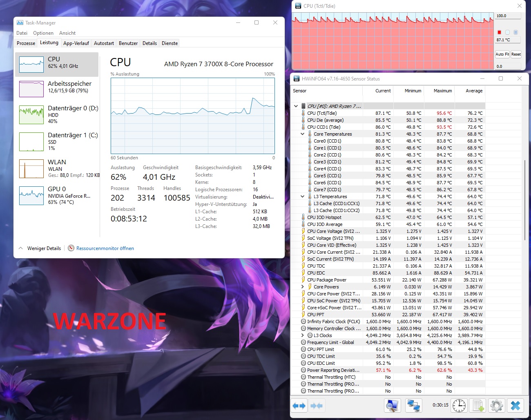Image resolution: width=531 pixels, height=420 pixels.
Task: Click Ressourcenmonitor icon next to link
Action: click(71, 248)
